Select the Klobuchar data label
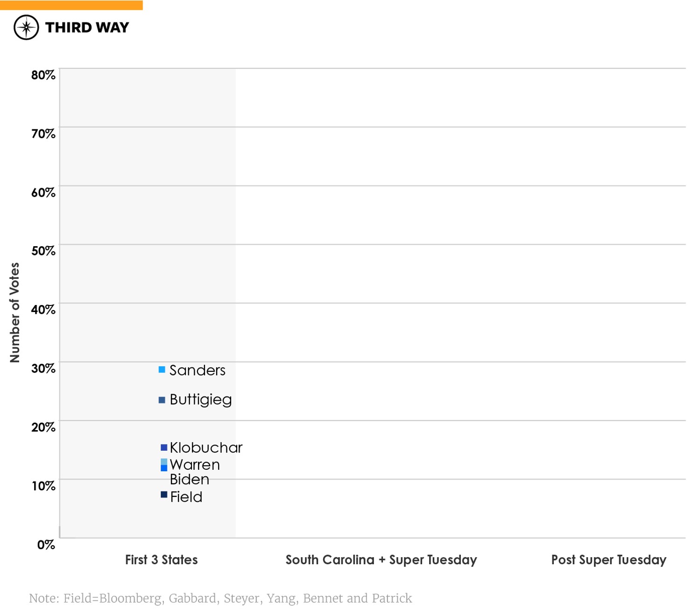This screenshot has height=616, width=691. coord(206,447)
